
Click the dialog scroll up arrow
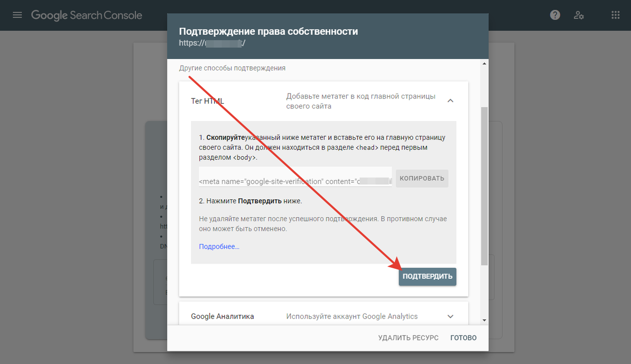484,64
